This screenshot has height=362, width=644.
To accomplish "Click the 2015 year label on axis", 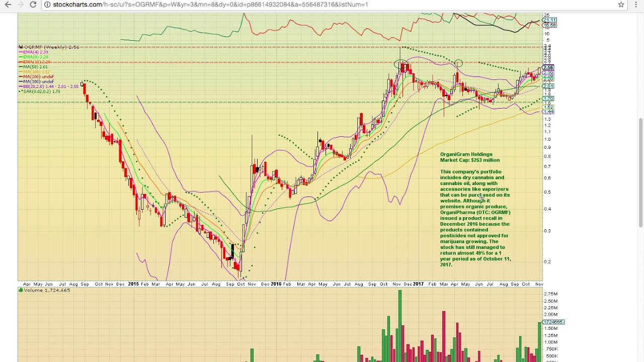I will 133,284.
